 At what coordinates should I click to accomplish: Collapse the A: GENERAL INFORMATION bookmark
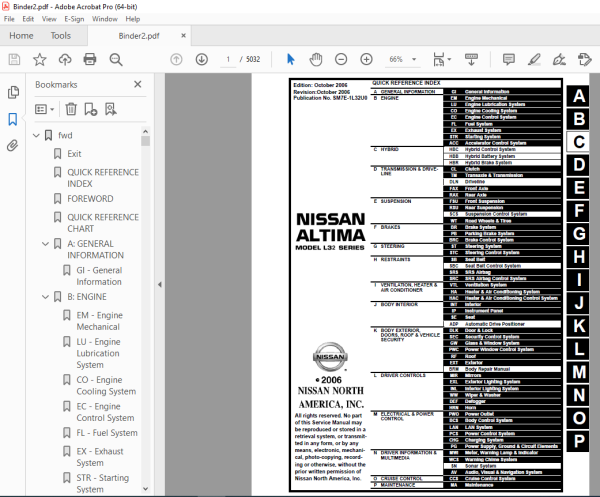point(46,244)
